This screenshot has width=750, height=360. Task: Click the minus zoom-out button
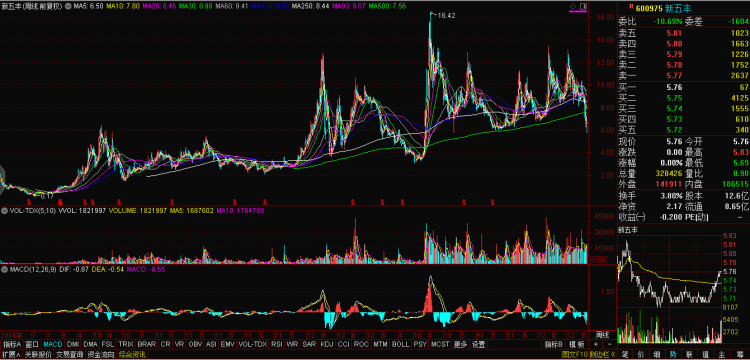coord(609,344)
